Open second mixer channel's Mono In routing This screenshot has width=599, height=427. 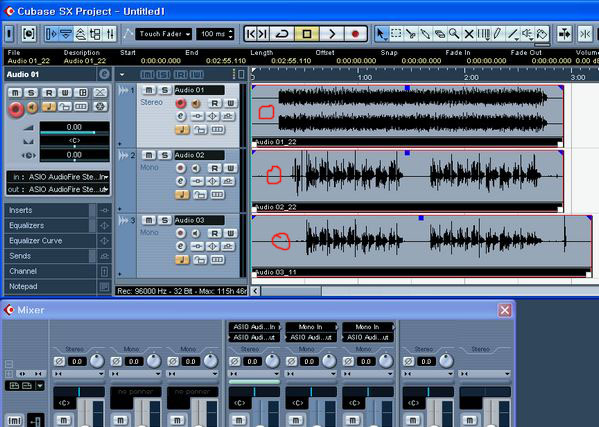pyautogui.click(x=311, y=327)
